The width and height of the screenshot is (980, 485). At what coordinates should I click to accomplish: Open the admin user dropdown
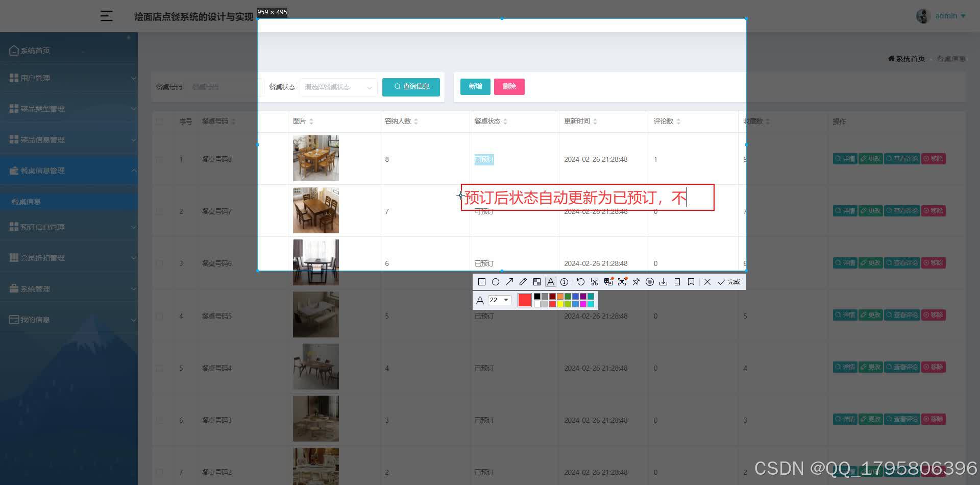point(950,16)
